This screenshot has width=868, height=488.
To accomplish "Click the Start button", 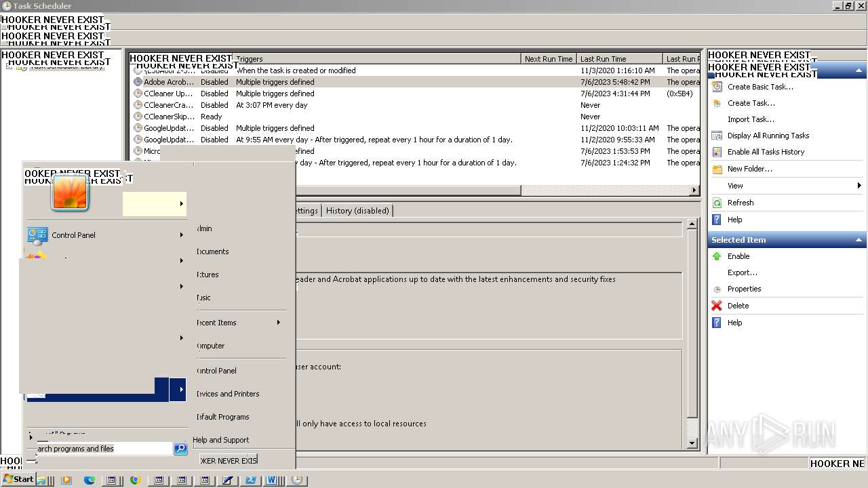I will click(x=18, y=479).
